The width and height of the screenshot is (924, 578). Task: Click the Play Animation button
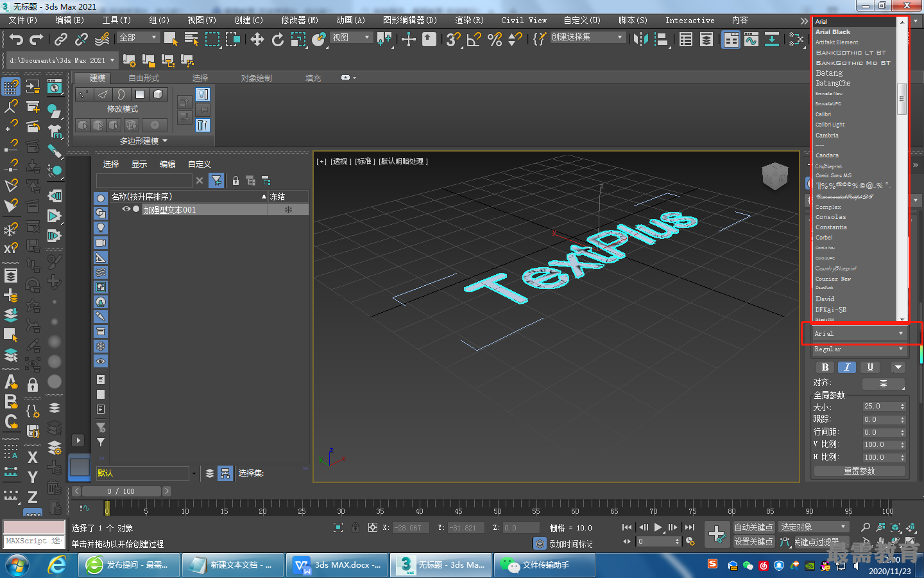[x=658, y=527]
